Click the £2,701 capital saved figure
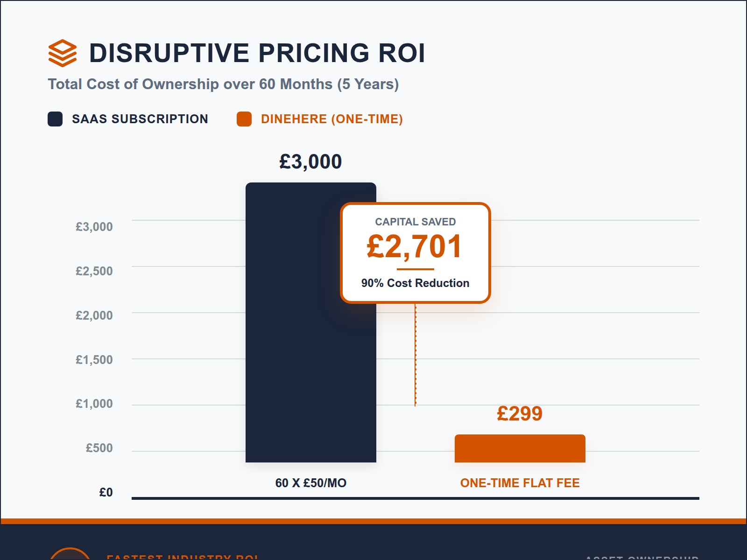 click(415, 246)
